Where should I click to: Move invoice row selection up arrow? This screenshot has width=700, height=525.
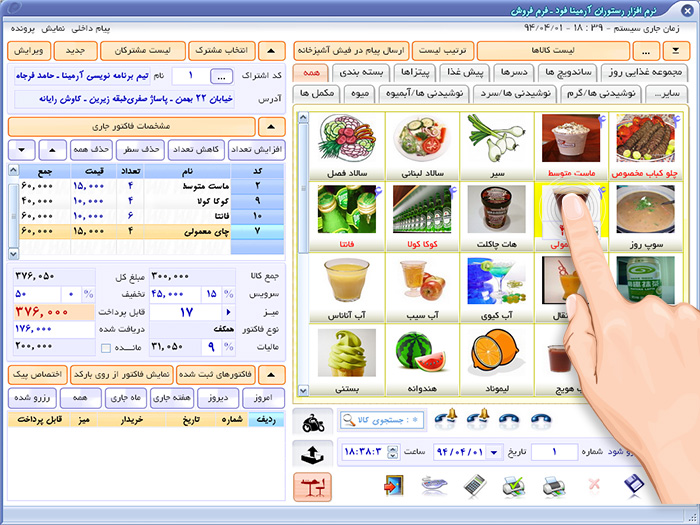(x=52, y=150)
